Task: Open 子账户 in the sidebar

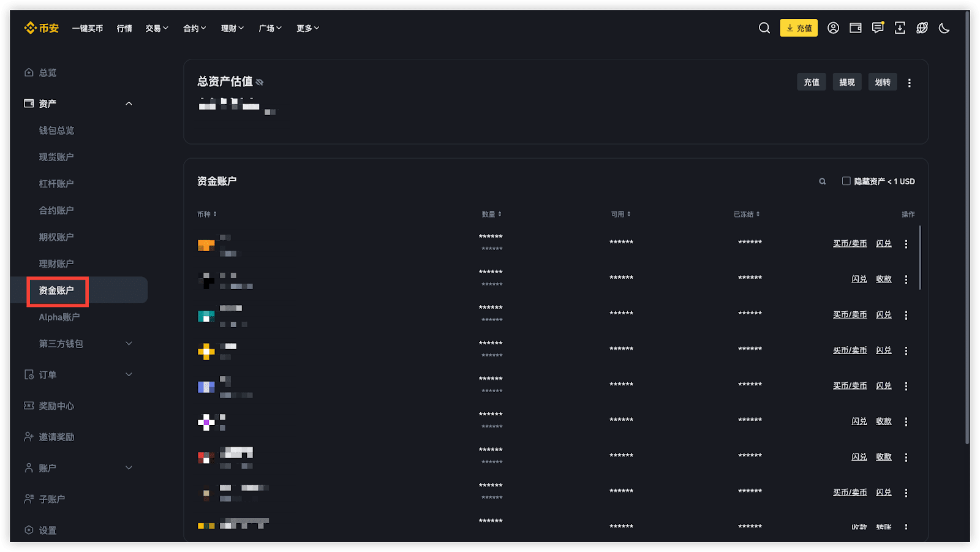Action: 52,499
